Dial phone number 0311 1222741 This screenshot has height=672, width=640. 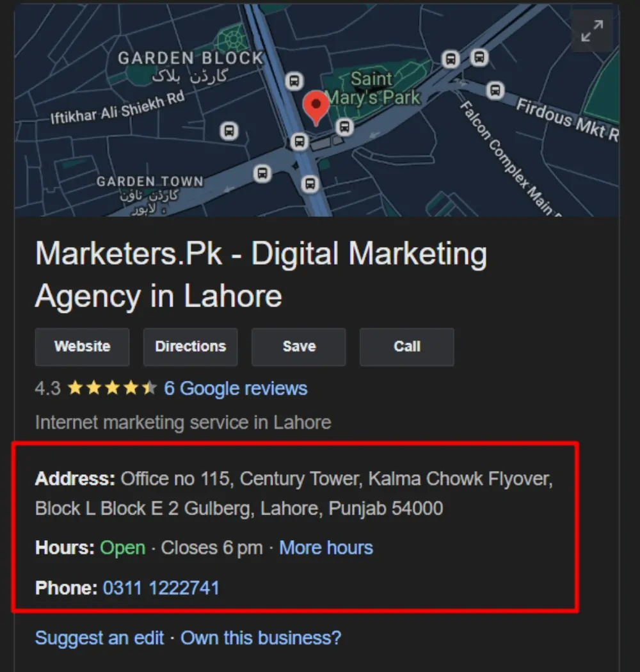[161, 588]
